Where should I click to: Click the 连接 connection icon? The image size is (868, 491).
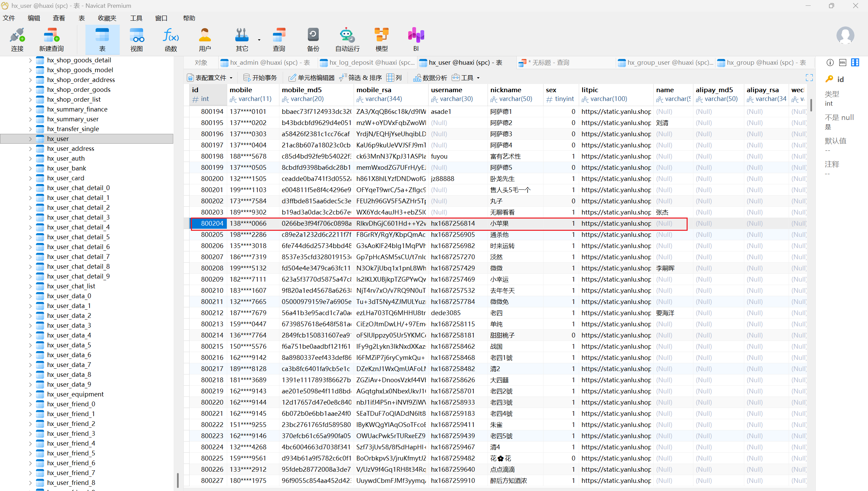tap(17, 39)
